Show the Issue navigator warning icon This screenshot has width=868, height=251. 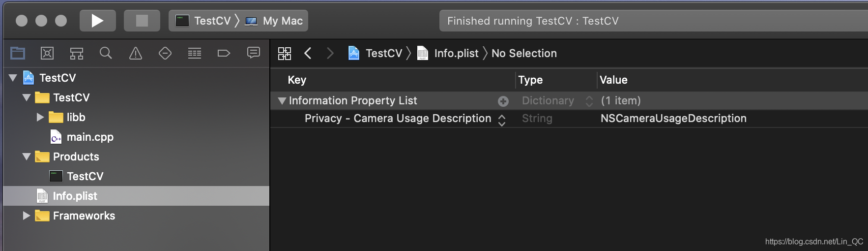(x=136, y=53)
